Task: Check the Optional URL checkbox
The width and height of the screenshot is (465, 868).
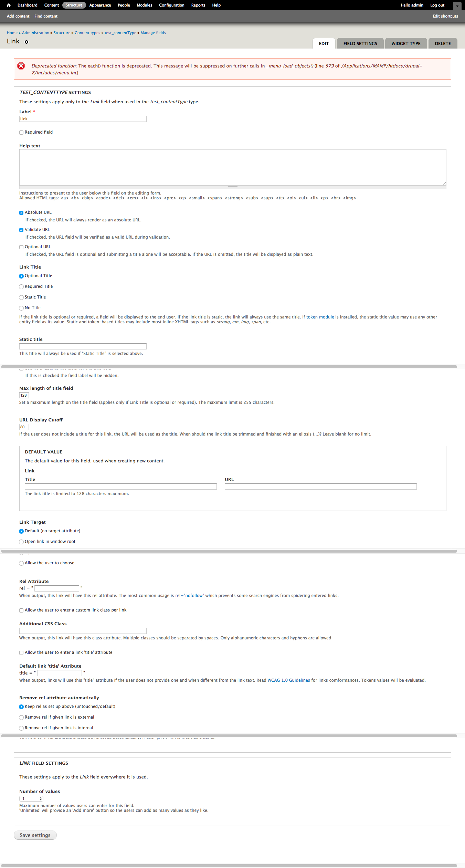Action: [21, 247]
